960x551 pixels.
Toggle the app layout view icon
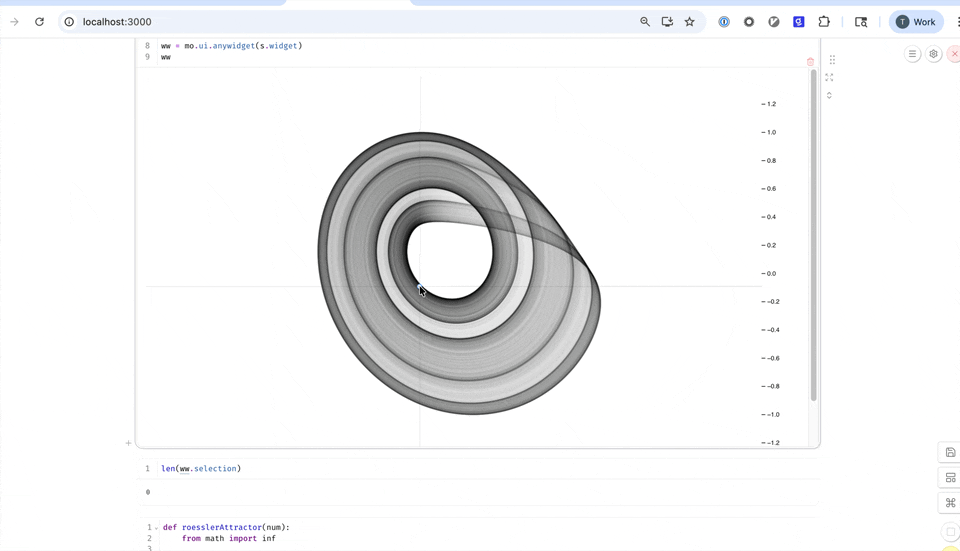(950, 478)
